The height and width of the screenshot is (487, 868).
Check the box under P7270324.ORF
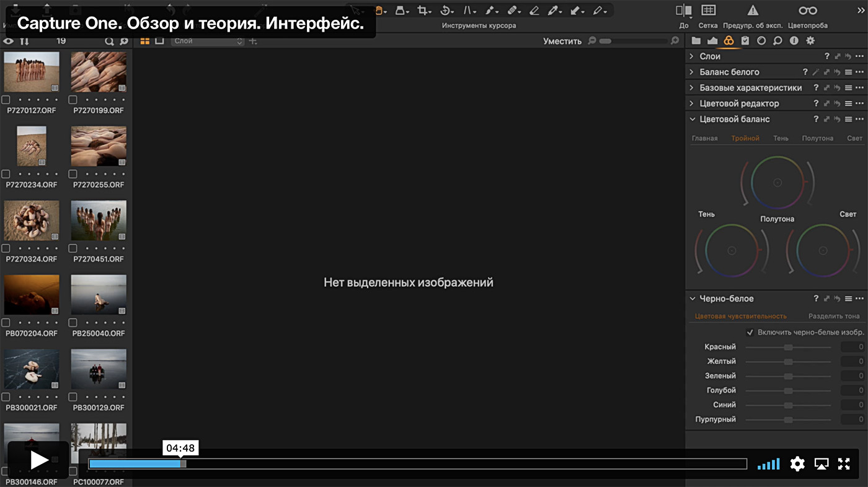6,248
